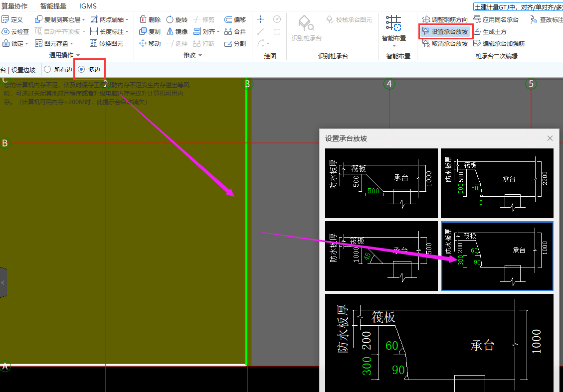The width and height of the screenshot is (563, 392).
Task: Expand the 修改 group arrow
Action: [200, 55]
